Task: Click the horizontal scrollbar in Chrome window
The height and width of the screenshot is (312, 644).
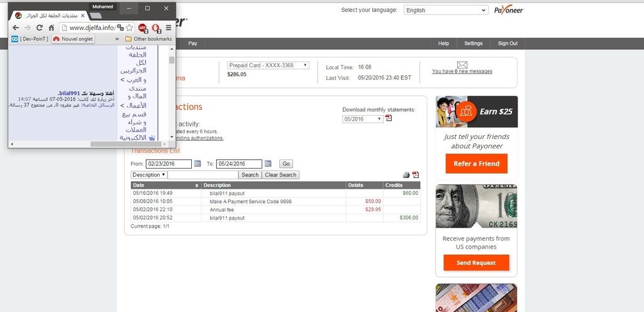Action: [126, 144]
